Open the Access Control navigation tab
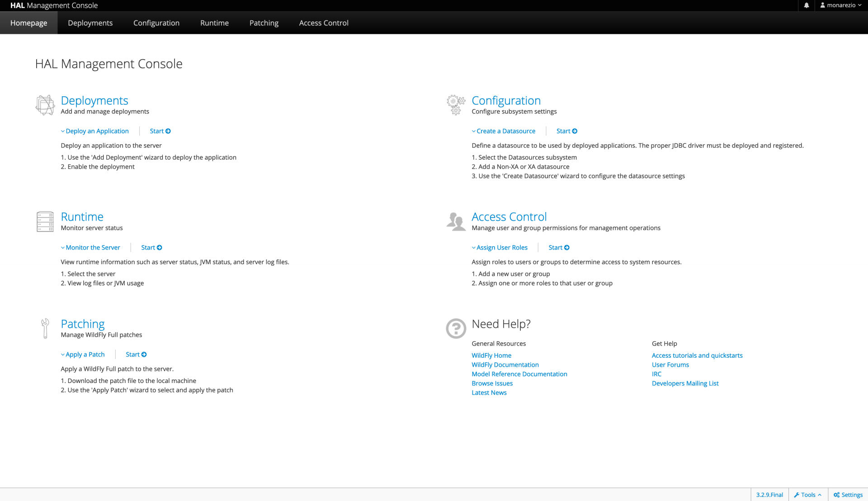This screenshot has height=501, width=868. click(324, 23)
